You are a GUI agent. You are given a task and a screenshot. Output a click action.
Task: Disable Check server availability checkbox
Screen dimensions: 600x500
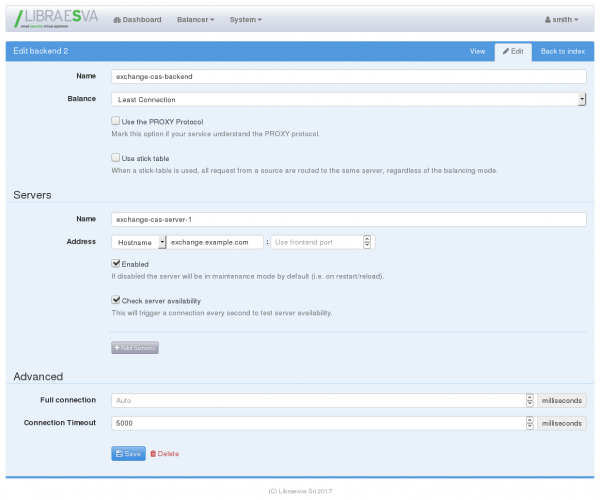pos(116,300)
